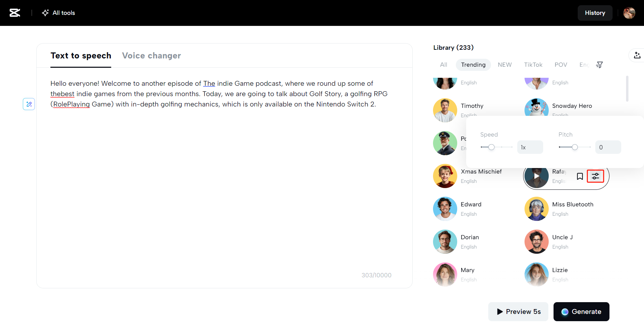
Task: Click the CapCut logo icon
Action: coord(15,13)
